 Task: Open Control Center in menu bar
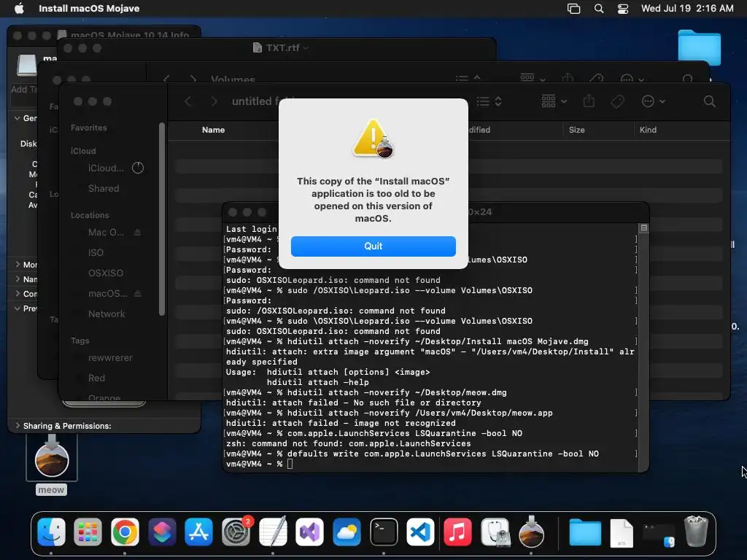click(623, 9)
